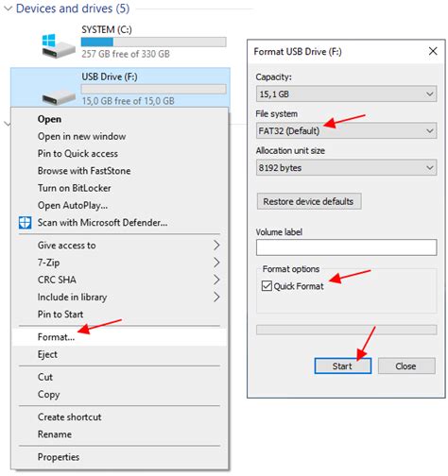The width and height of the screenshot is (448, 476).
Task: Click the Volume label text field
Action: (346, 247)
